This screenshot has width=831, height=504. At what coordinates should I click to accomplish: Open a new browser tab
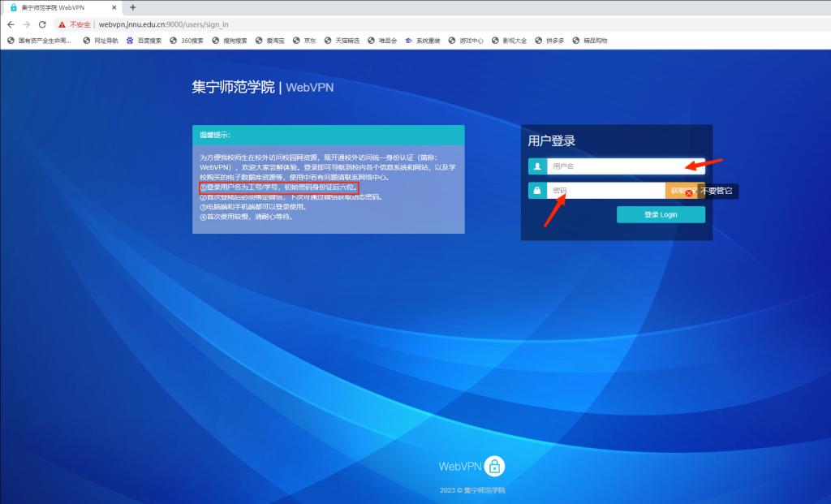(x=133, y=7)
